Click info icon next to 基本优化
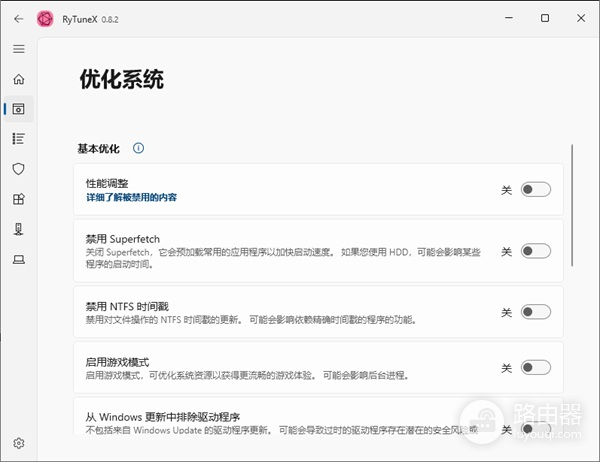 click(x=139, y=148)
